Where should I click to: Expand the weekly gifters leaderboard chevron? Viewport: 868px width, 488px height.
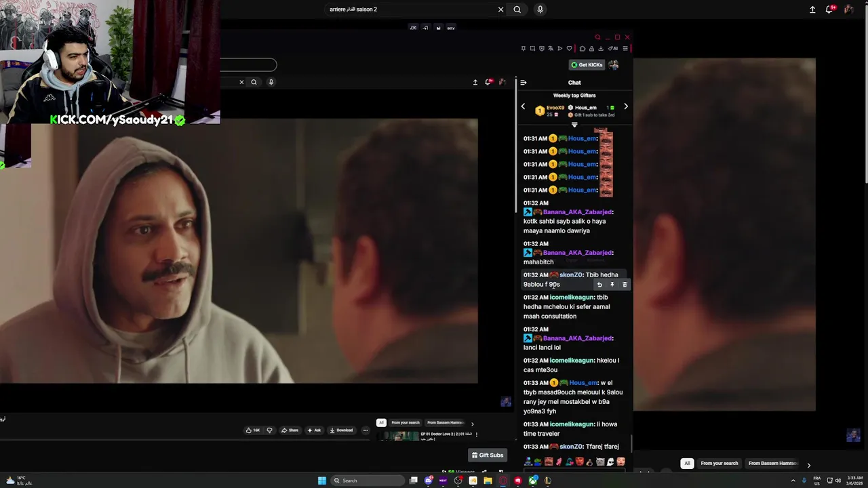[x=574, y=125]
